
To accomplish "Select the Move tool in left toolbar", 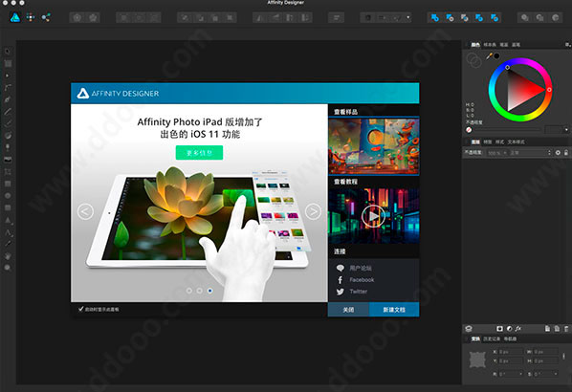I will coord(8,52).
